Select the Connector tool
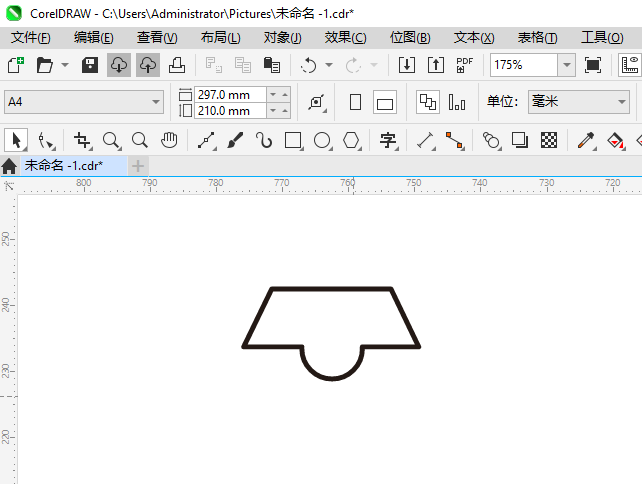Viewport: 642px width, 484px height. [x=454, y=140]
